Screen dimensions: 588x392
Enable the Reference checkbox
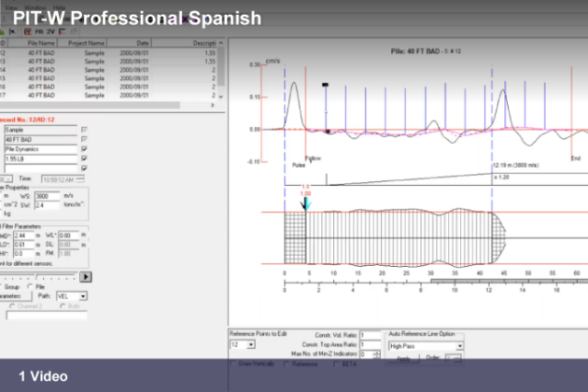287,364
